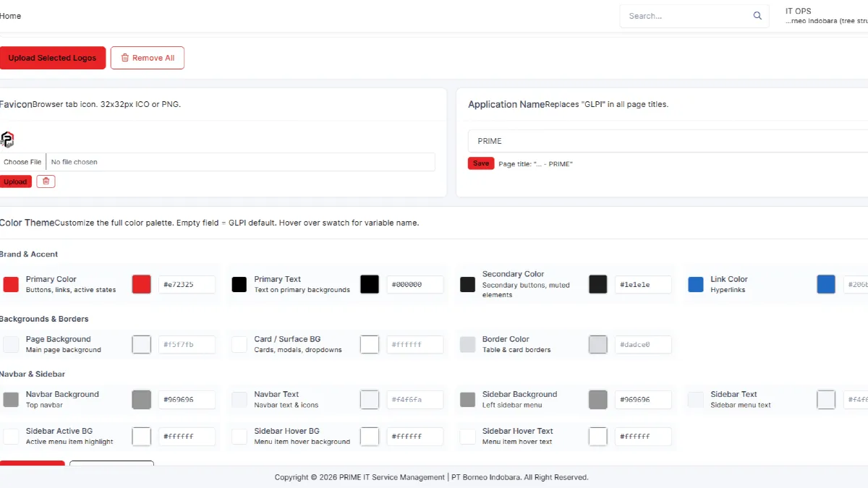Image resolution: width=868 pixels, height=488 pixels.
Task: Edit the Primary Text hex value field
Action: coord(415,284)
